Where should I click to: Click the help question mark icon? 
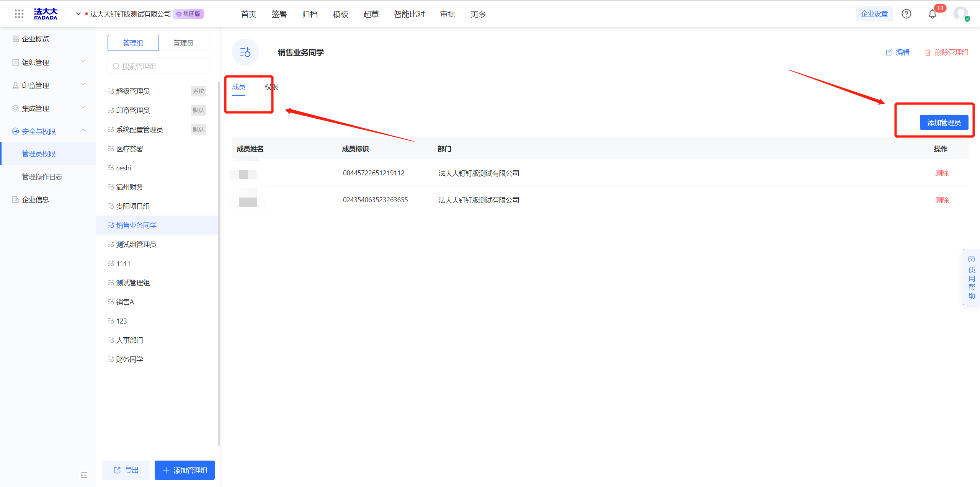tap(906, 14)
